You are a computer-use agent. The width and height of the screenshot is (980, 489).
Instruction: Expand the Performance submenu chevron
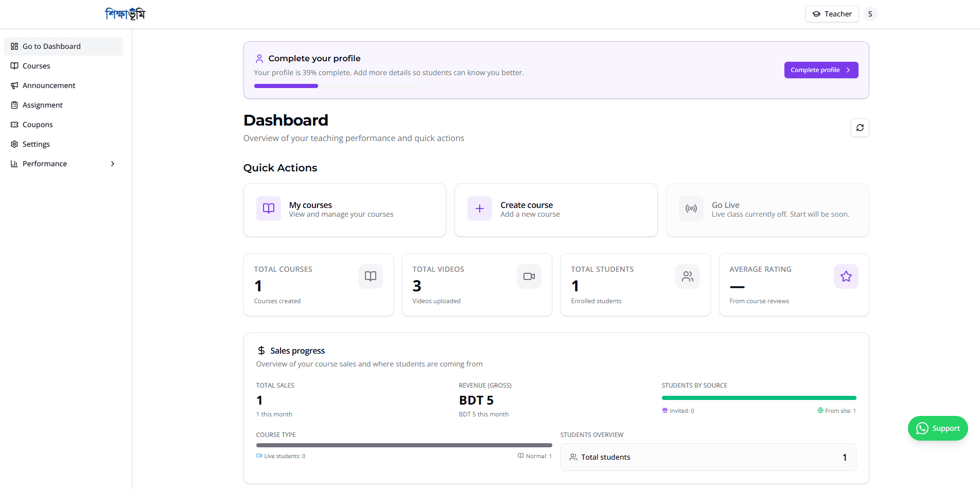coord(113,164)
